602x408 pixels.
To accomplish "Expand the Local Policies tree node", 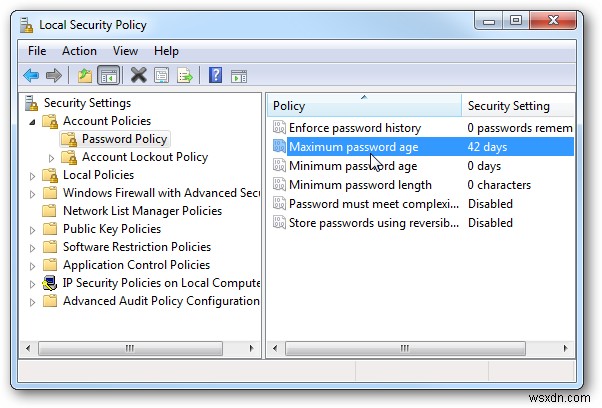I will [33, 175].
